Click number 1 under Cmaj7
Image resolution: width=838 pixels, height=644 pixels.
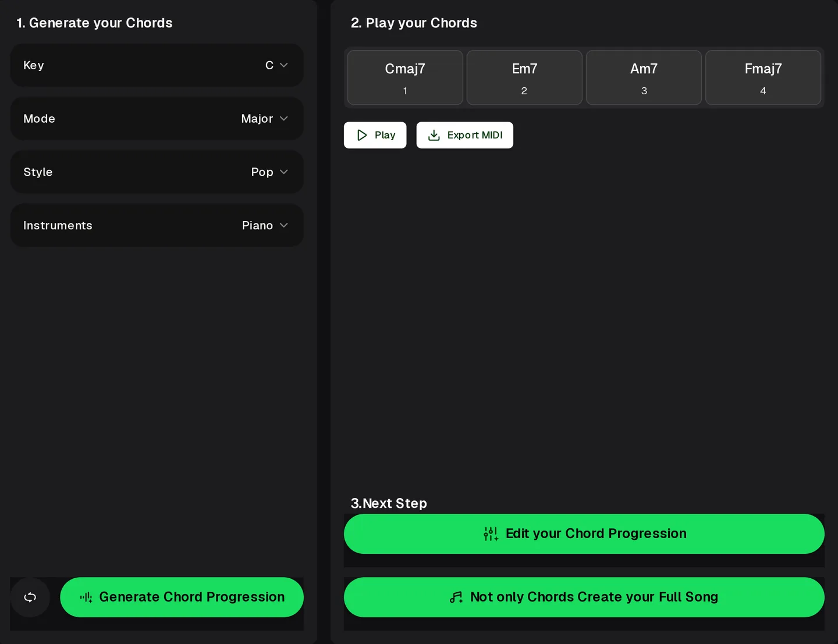pos(405,91)
